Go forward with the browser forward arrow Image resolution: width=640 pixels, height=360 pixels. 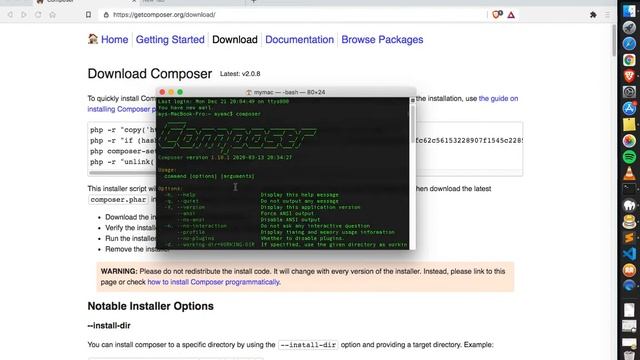pos(24,15)
